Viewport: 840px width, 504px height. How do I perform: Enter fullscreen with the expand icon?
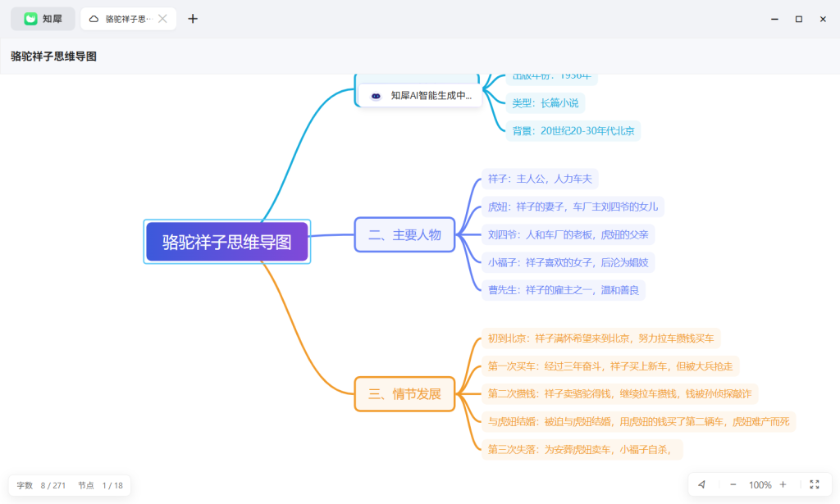(x=815, y=484)
